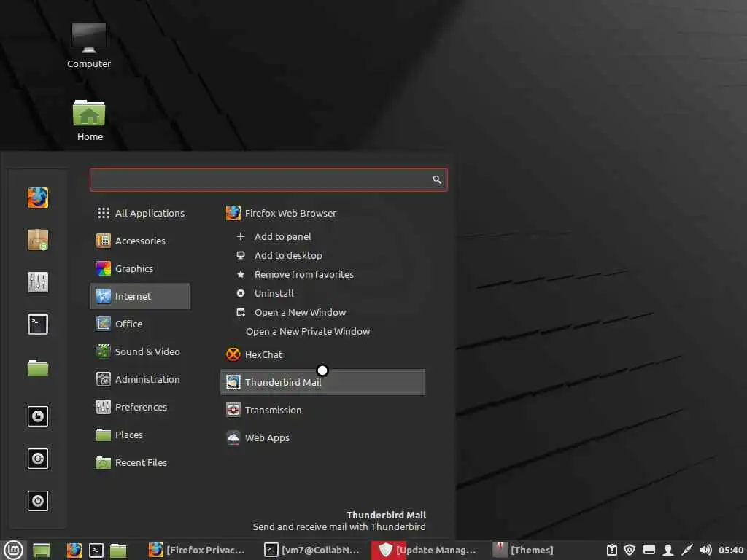Click the volume speaker tray icon

tap(705, 550)
